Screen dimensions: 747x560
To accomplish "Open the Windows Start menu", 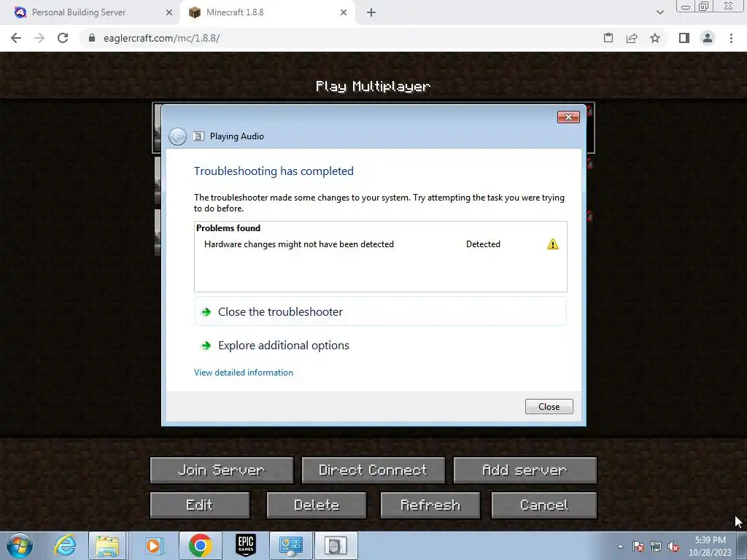I will [x=20, y=545].
